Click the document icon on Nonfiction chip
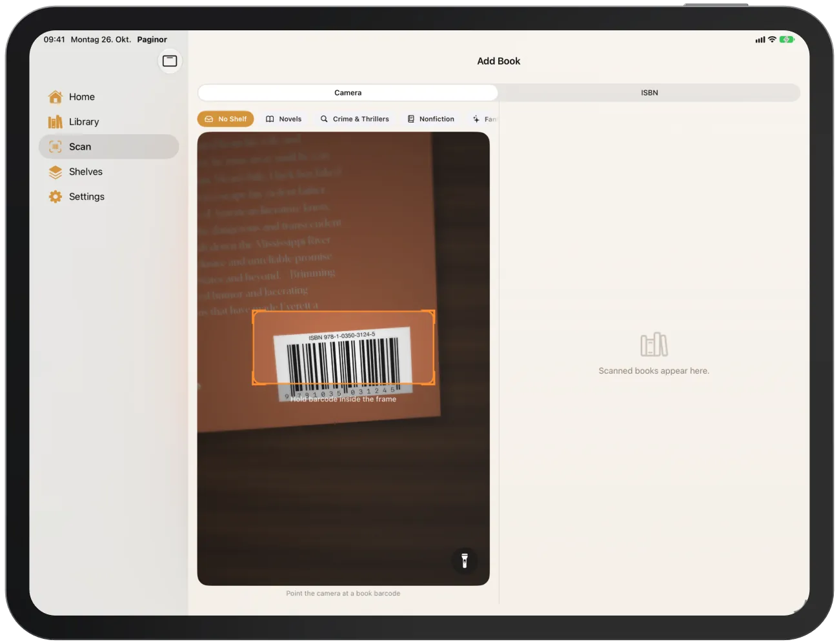 coord(411,119)
